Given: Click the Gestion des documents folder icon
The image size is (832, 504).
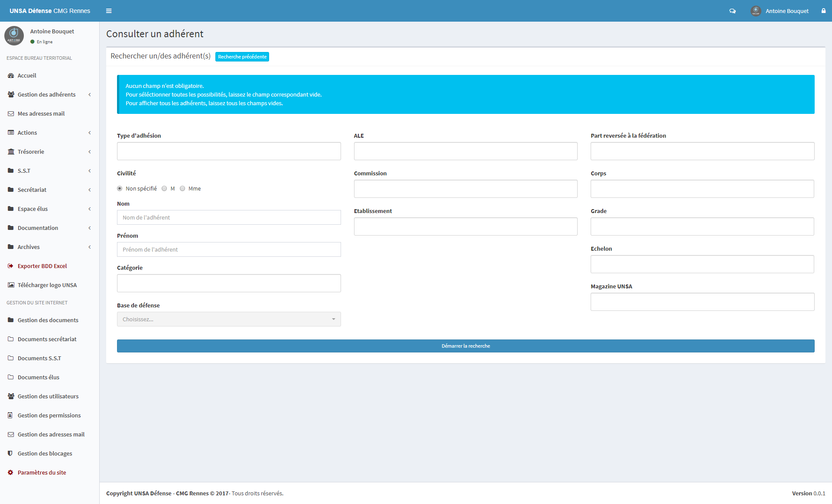Looking at the screenshot, I should point(11,320).
